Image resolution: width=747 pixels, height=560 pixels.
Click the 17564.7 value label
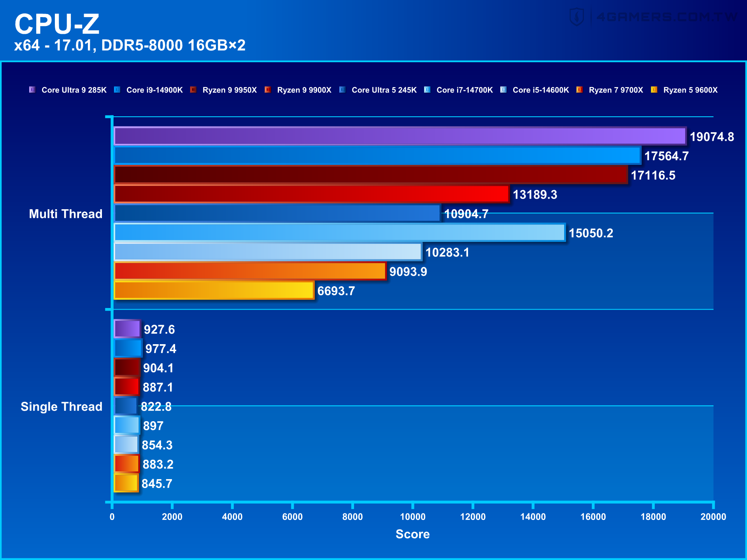click(x=666, y=156)
